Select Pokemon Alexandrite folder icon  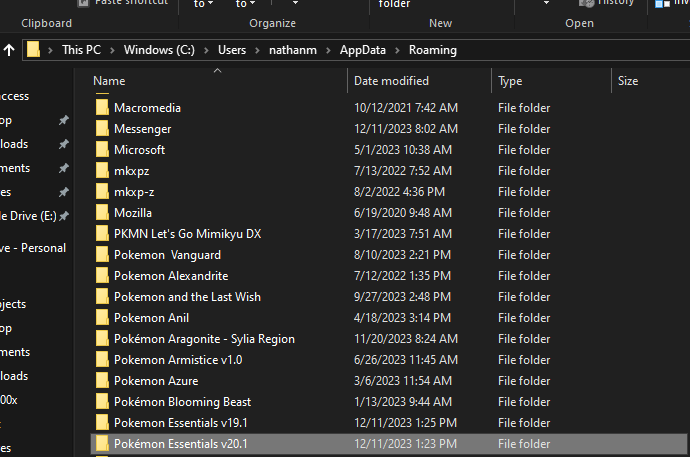coord(102,276)
